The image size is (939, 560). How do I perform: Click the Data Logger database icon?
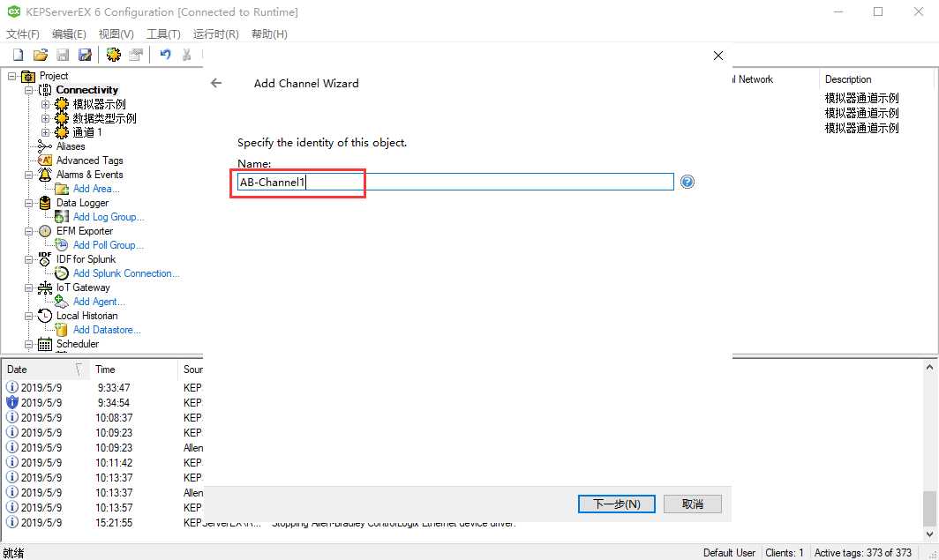45,203
